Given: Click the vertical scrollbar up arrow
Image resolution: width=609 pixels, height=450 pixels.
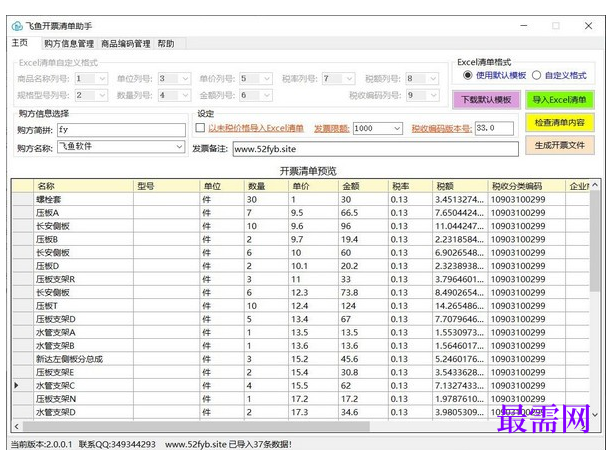Looking at the screenshot, I should (x=595, y=186).
